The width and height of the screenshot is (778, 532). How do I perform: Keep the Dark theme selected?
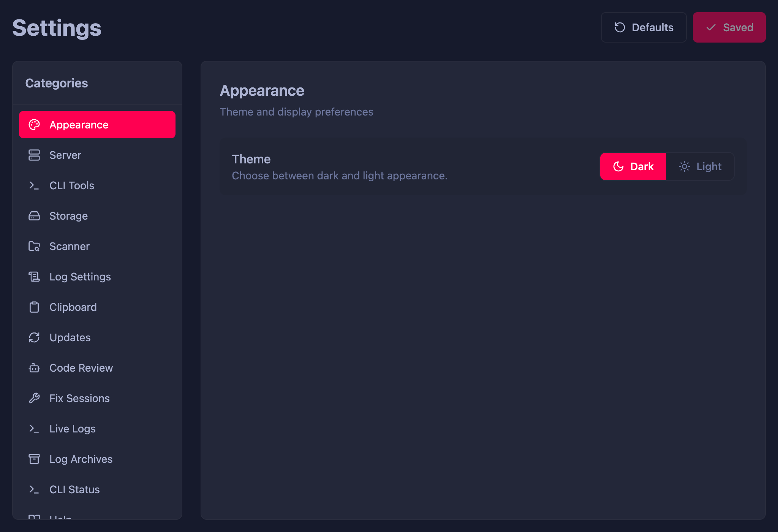[633, 166]
